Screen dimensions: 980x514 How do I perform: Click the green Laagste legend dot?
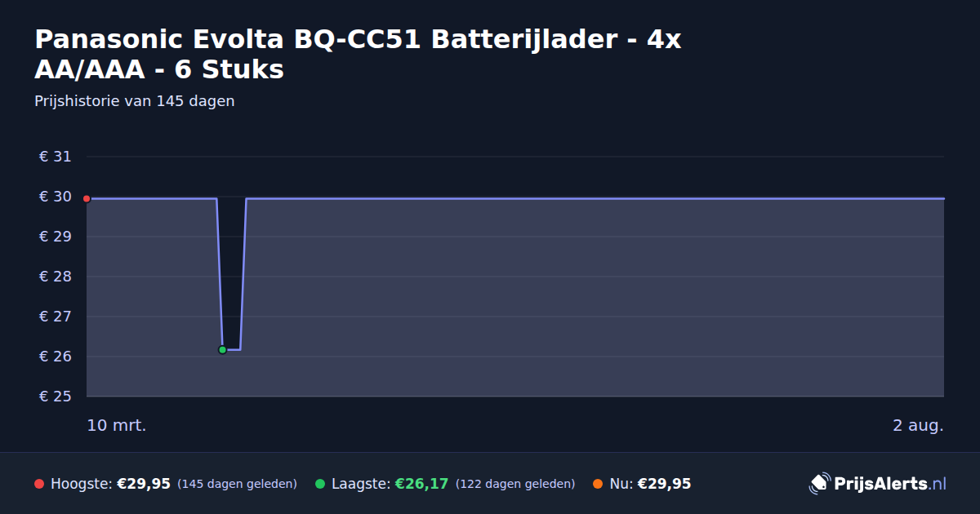pos(320,484)
